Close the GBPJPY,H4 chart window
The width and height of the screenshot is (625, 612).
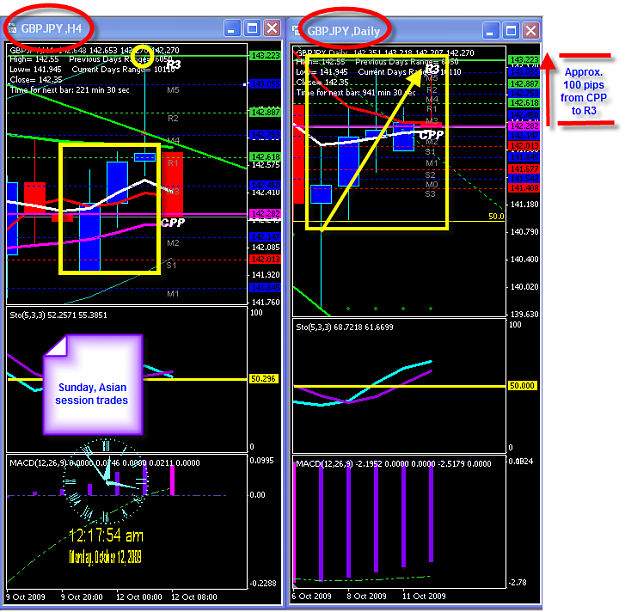click(272, 28)
